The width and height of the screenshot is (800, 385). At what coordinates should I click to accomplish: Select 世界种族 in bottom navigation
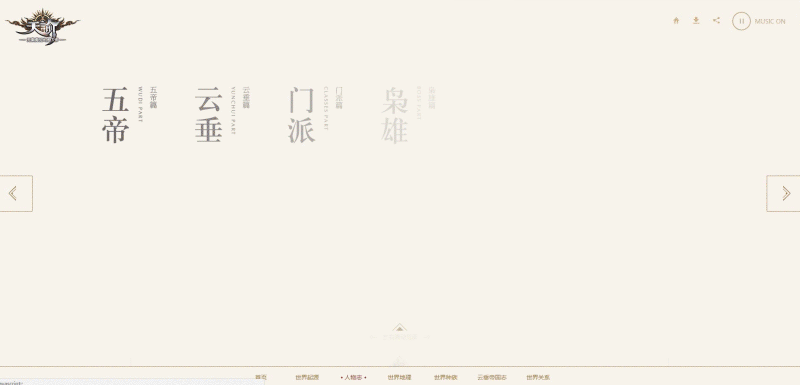[445, 377]
